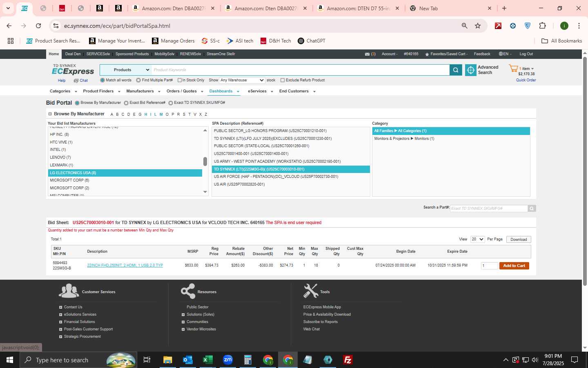
Task: Click the Exact TD SYNNEX SKU/MFG# part field
Action: pyautogui.click(x=489, y=209)
